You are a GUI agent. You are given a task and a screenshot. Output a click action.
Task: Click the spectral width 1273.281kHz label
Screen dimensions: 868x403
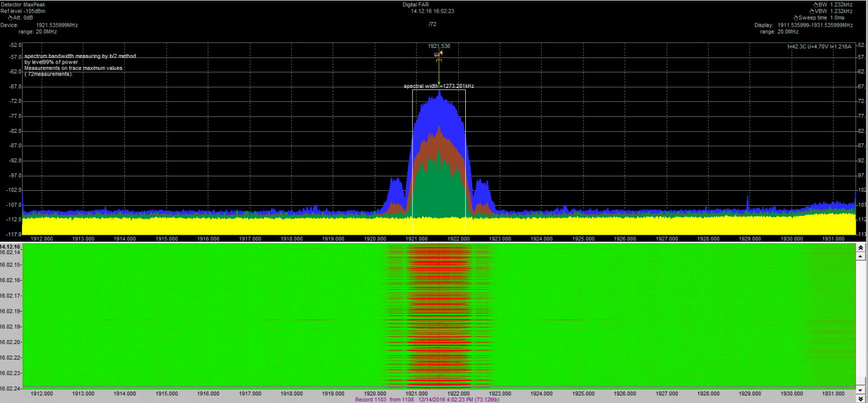(x=439, y=86)
